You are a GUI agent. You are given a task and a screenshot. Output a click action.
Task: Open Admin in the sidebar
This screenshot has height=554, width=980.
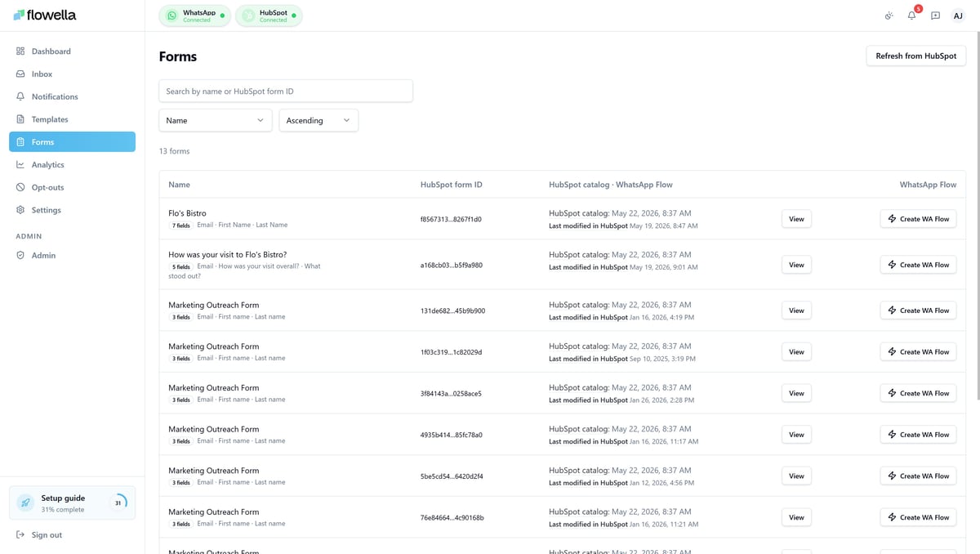[72, 255]
